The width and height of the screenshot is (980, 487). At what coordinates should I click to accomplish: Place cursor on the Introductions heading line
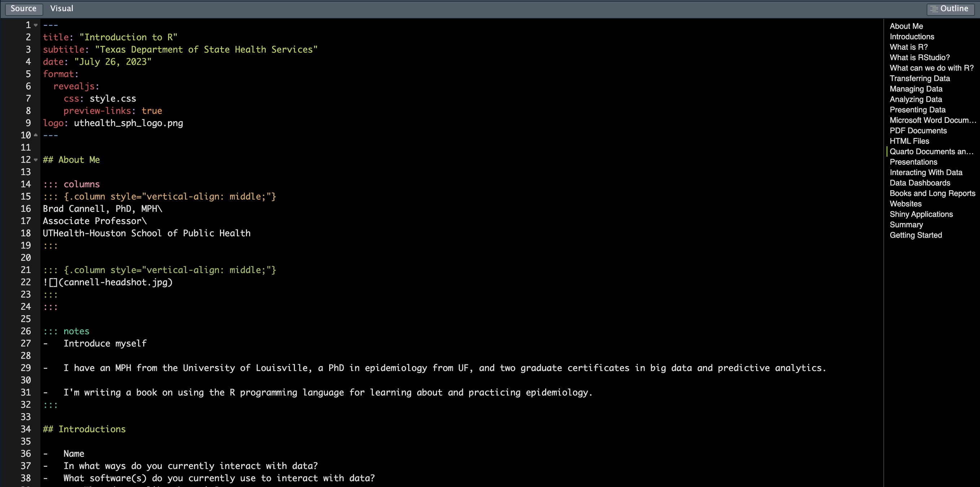tap(91, 429)
